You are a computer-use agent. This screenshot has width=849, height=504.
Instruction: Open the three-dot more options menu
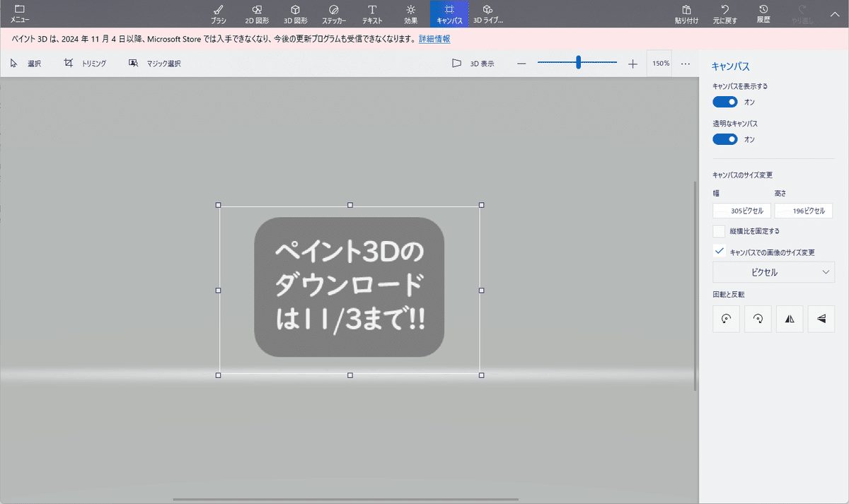686,64
